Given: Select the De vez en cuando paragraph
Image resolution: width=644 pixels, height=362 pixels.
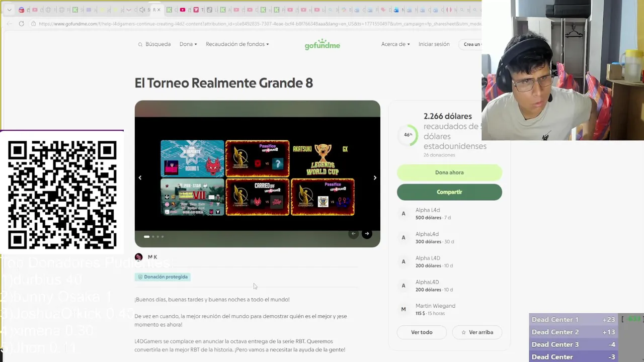Looking at the screenshot, I should point(240,320).
